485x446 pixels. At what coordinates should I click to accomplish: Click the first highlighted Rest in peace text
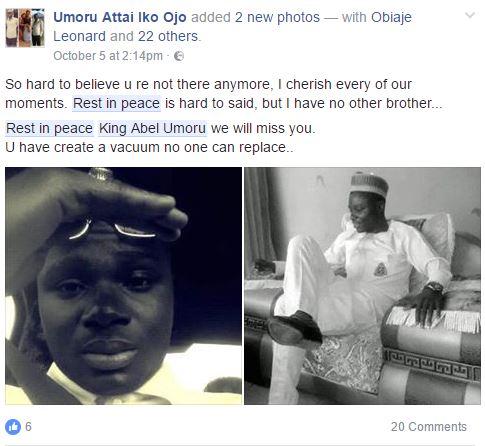pyautogui.click(x=116, y=103)
